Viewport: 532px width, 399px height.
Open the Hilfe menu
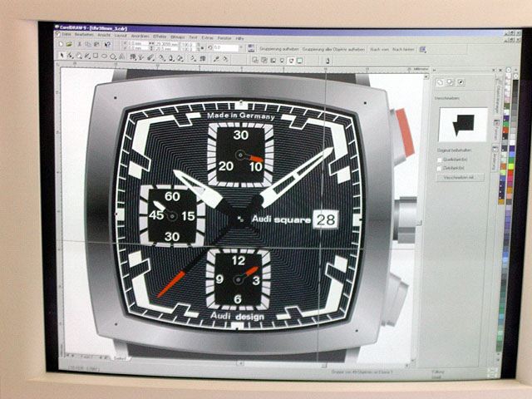coord(240,39)
